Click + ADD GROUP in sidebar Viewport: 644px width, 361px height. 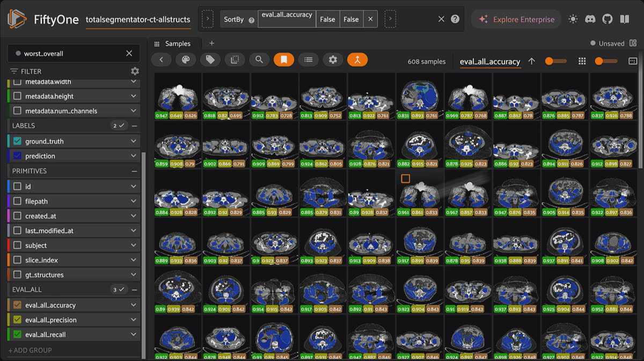(x=30, y=350)
